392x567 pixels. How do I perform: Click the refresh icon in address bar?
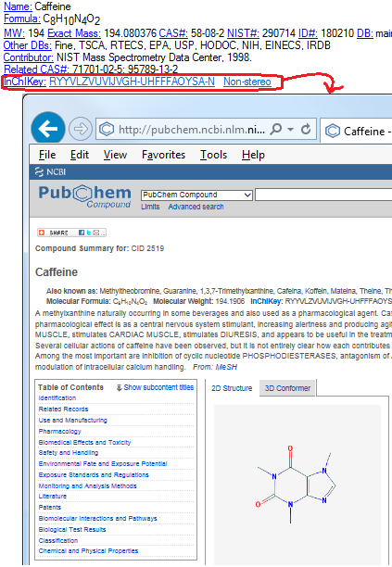[306, 129]
